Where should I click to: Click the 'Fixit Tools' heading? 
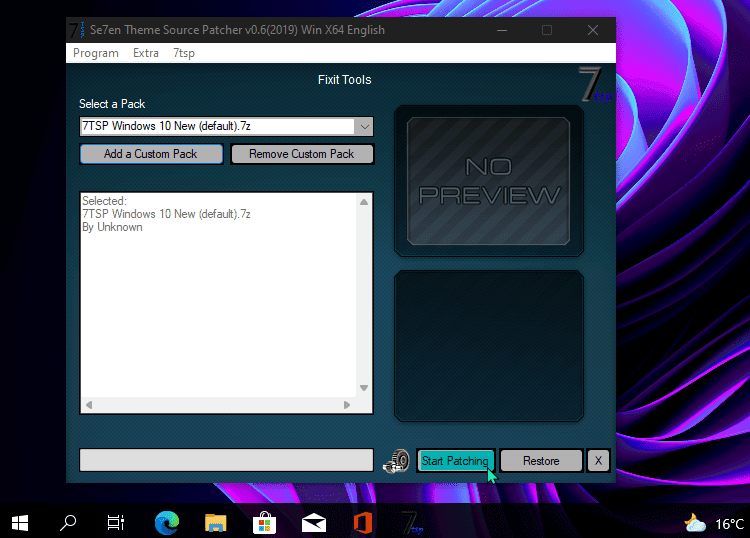click(x=344, y=80)
